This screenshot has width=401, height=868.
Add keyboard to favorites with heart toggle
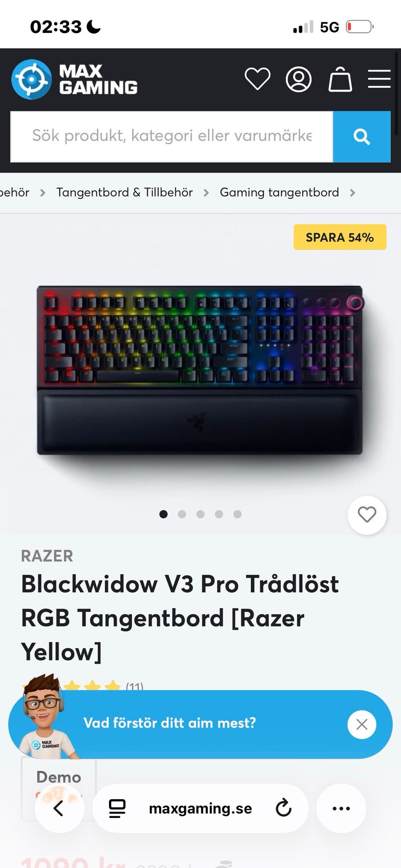(367, 515)
